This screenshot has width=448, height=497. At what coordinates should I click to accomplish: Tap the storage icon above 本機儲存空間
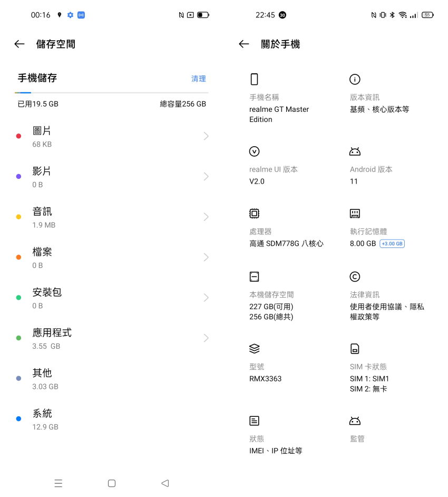coord(254,276)
